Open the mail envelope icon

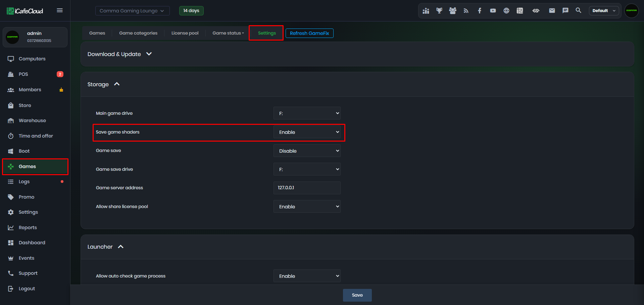point(552,11)
